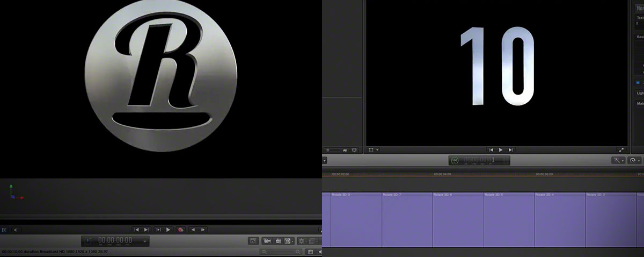Step back one frame in Motion
Screen dimensions: 644x257
point(193,230)
